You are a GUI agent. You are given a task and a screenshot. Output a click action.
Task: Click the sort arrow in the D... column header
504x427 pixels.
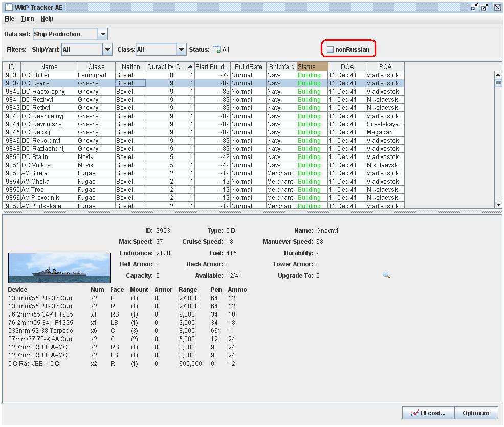point(190,66)
